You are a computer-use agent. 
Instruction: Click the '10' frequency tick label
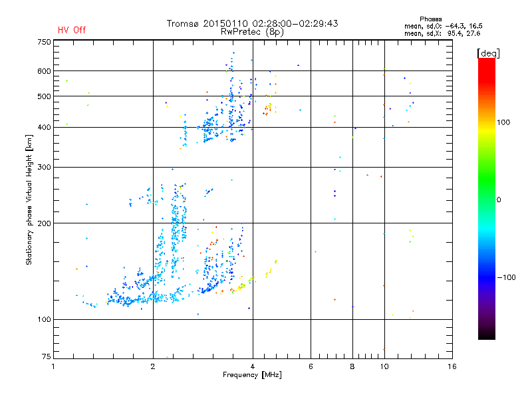coord(384,366)
